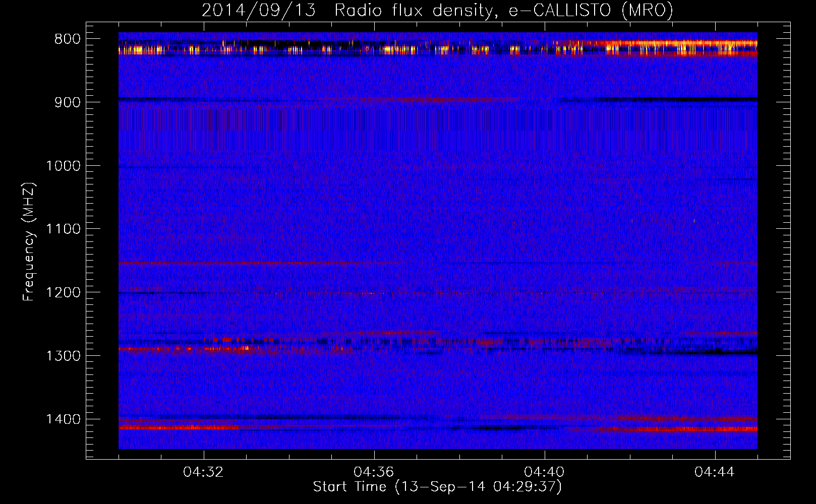Click the '1400' frequency axis label
Image resolution: width=816 pixels, height=504 pixels.
click(63, 419)
